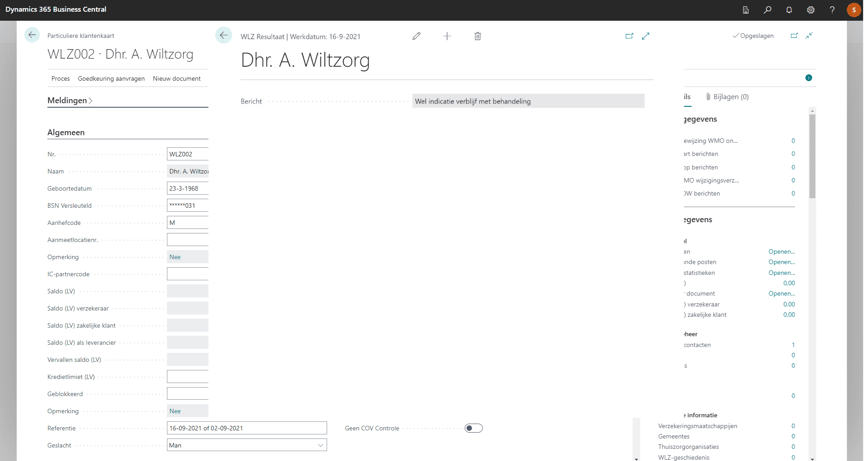Viewport: 864px width, 461px height.
Task: Open the document Openen... link
Action: coord(781,294)
